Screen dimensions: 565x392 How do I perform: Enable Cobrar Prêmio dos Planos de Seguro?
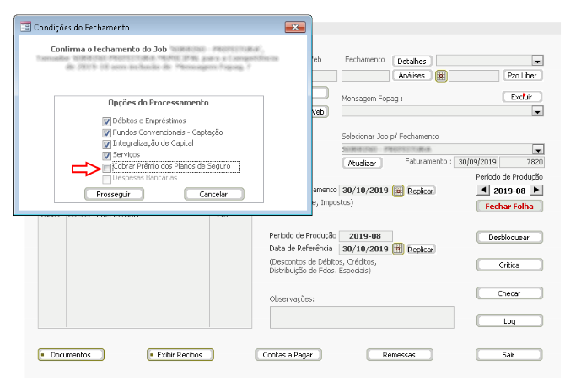(x=106, y=167)
